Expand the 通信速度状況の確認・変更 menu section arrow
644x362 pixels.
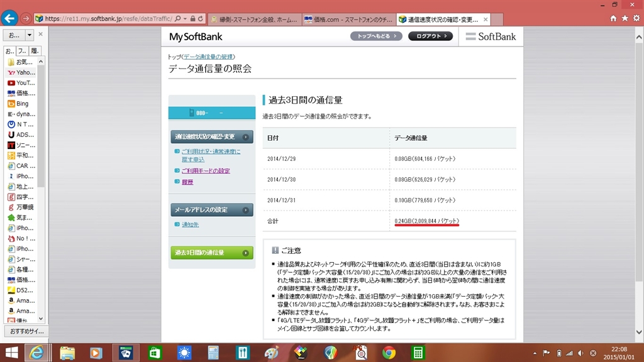point(246,137)
